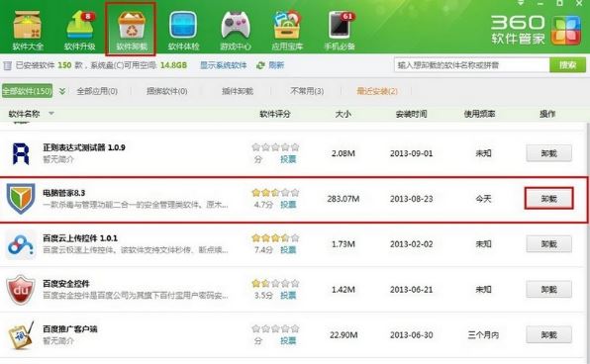Select the 电脑管家8.3 title text

(64, 193)
